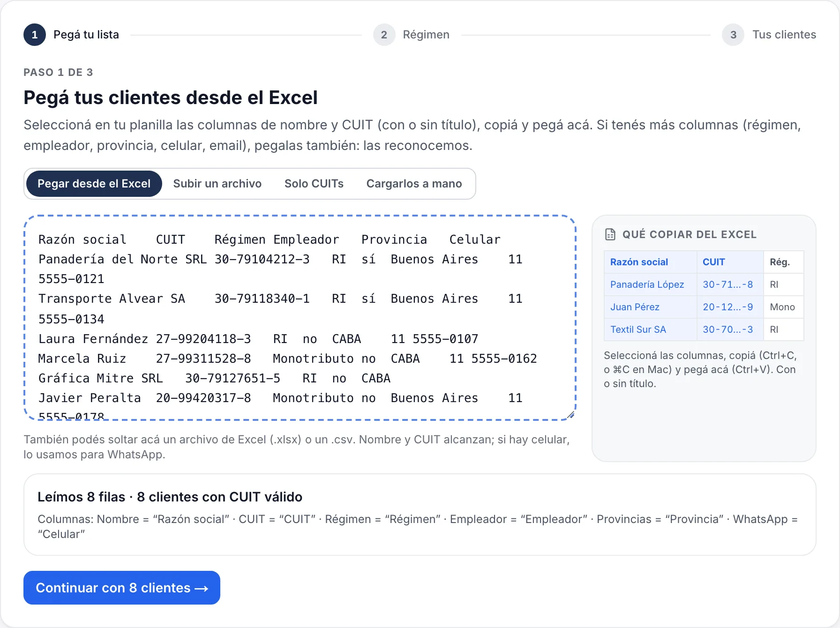Click the Gráfica Mitre SRL line
The width and height of the screenshot is (840, 628).
[x=214, y=378]
